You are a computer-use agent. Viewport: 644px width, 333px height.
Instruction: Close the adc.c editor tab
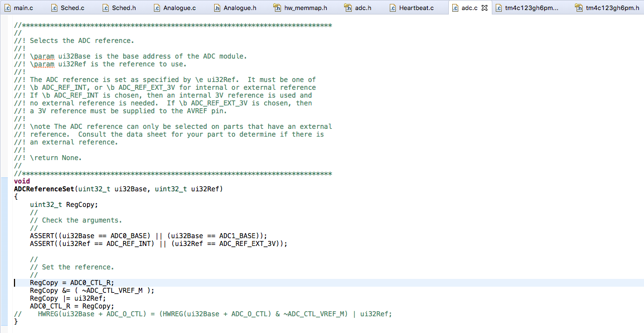[x=485, y=8]
